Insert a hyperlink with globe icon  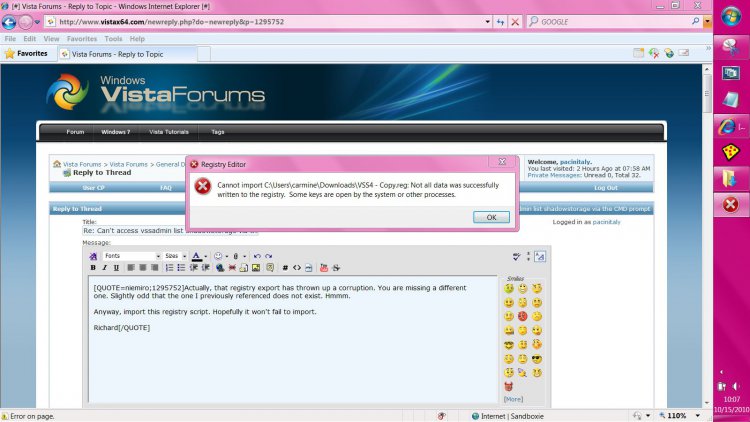pyautogui.click(x=220, y=268)
